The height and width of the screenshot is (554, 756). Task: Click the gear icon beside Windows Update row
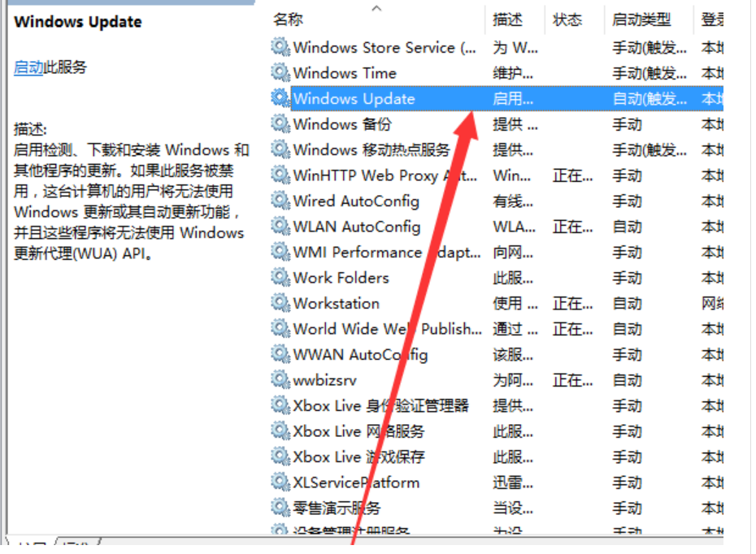pos(280,97)
